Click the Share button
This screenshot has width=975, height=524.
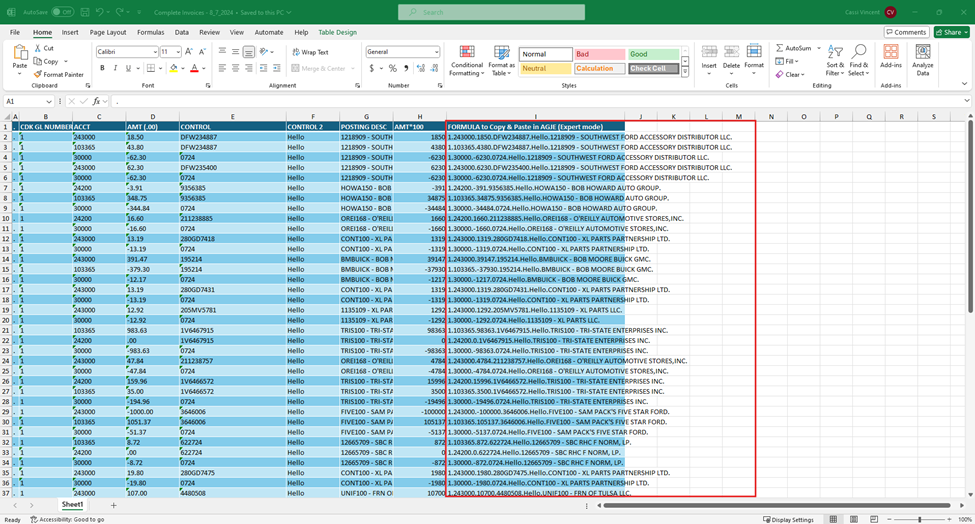point(951,32)
